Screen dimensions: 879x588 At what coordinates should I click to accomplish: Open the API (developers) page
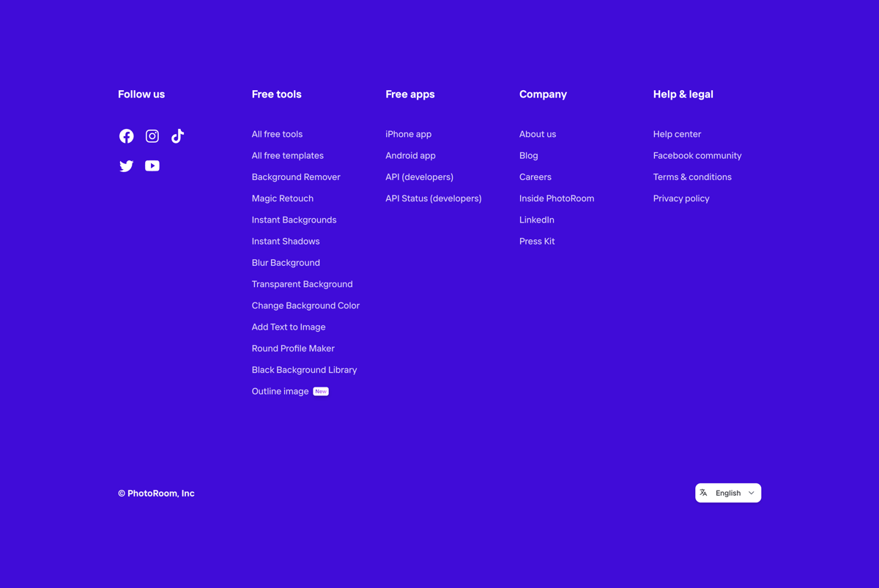pyautogui.click(x=419, y=176)
